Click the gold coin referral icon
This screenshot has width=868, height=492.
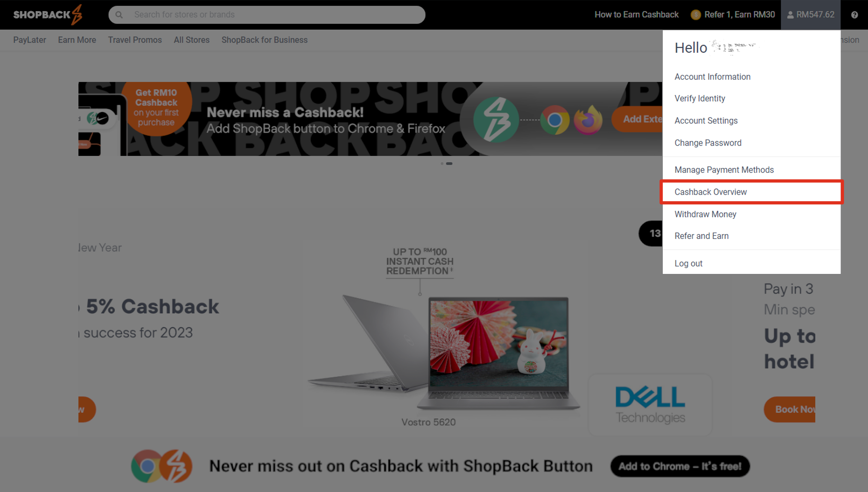696,15
